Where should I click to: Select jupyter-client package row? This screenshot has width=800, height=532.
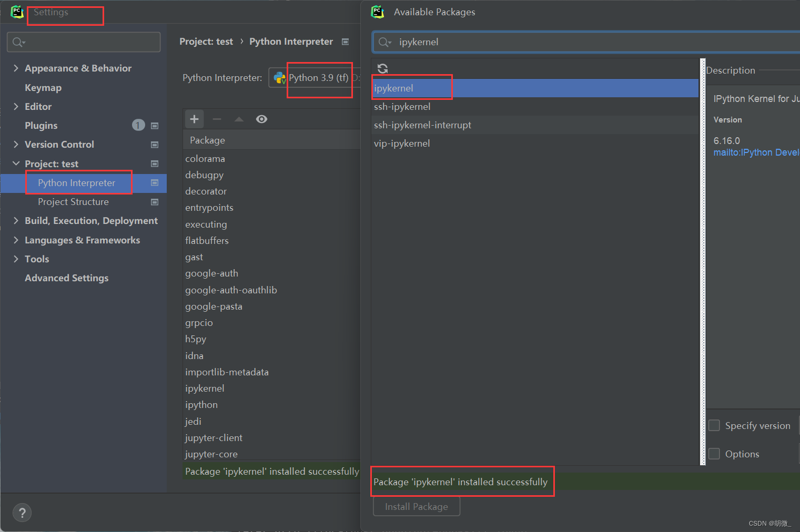[271, 438]
